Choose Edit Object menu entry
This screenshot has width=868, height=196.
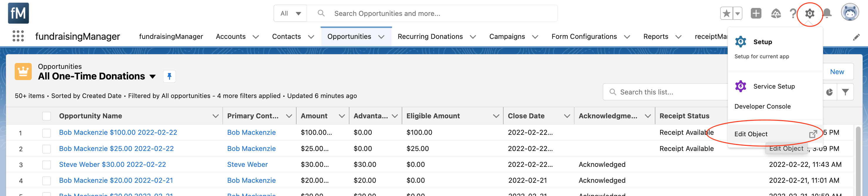pos(775,134)
